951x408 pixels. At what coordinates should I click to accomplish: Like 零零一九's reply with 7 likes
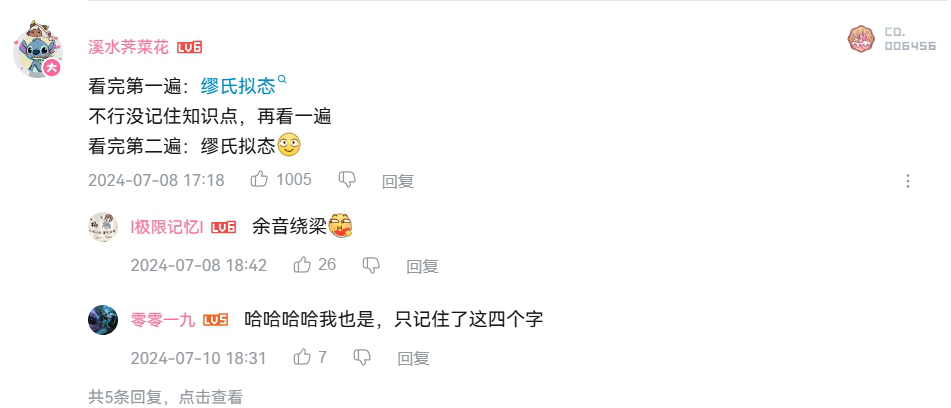(302, 357)
